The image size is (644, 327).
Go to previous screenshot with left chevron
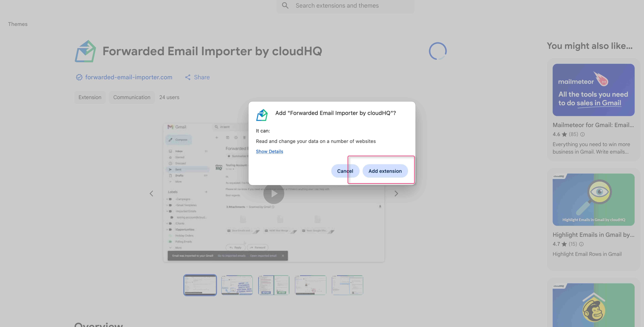click(151, 194)
